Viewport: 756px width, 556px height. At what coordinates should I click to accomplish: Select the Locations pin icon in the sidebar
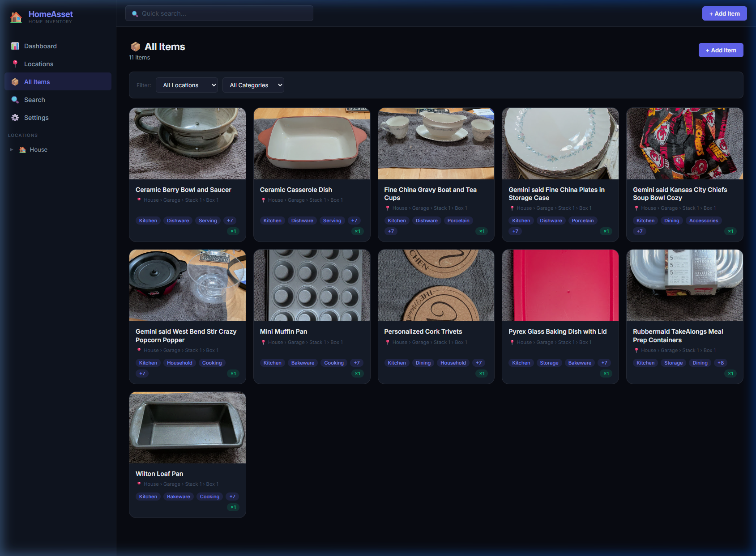click(x=15, y=64)
